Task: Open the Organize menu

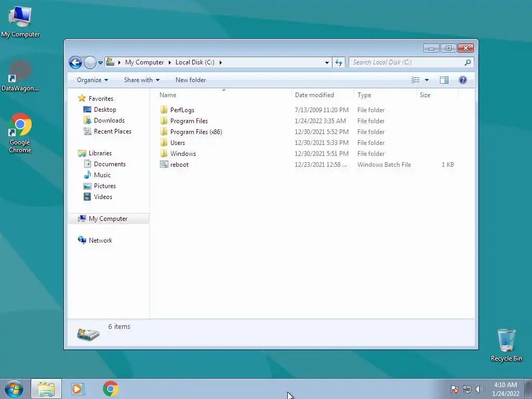Action: point(92,80)
